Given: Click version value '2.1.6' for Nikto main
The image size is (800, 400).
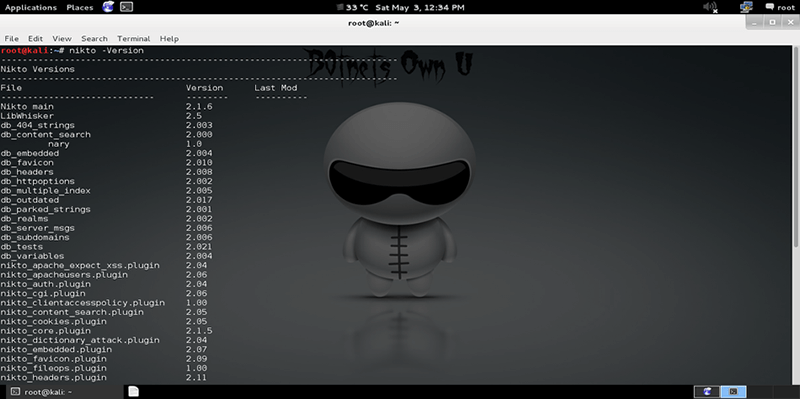Looking at the screenshot, I should coord(199,107).
